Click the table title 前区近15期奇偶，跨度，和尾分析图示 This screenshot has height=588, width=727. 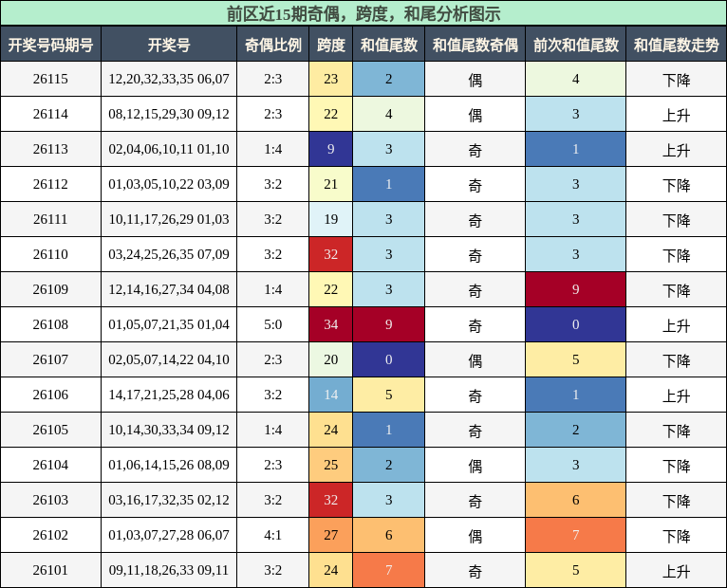[363, 13]
